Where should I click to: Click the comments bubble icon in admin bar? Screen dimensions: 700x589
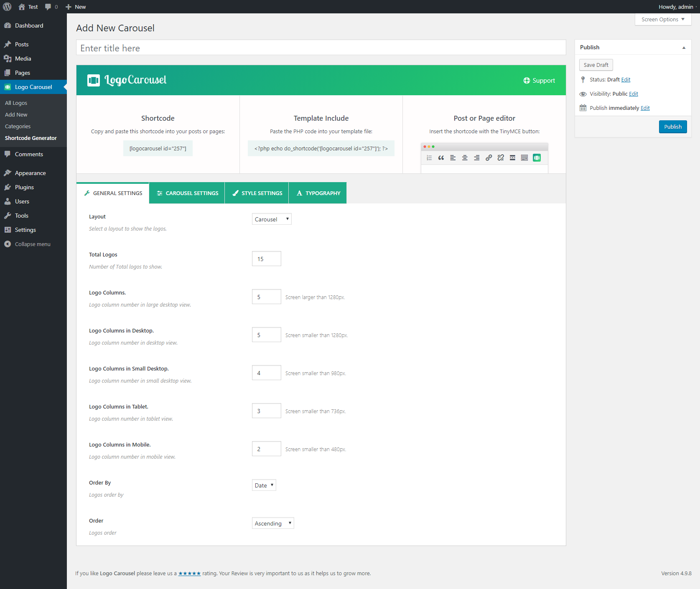[48, 7]
